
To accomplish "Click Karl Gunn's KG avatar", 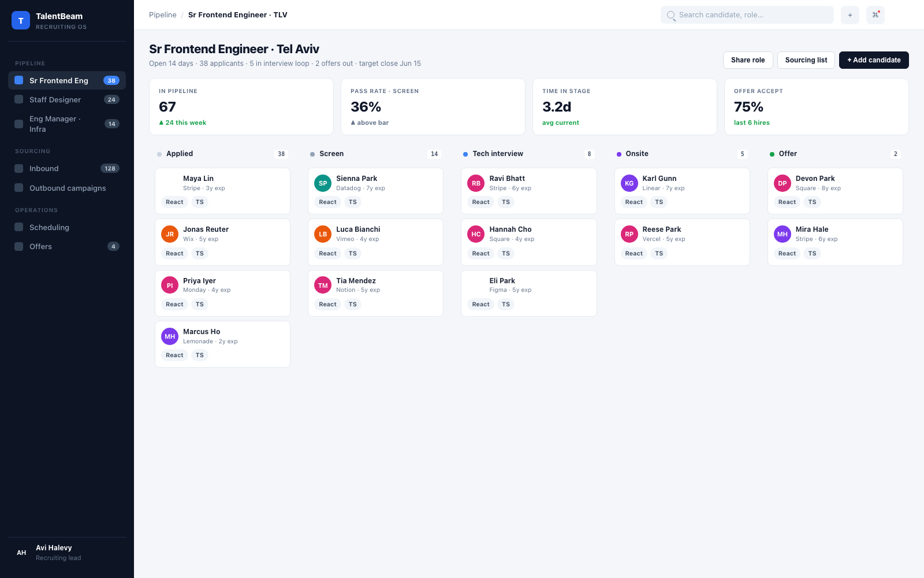I will (629, 183).
